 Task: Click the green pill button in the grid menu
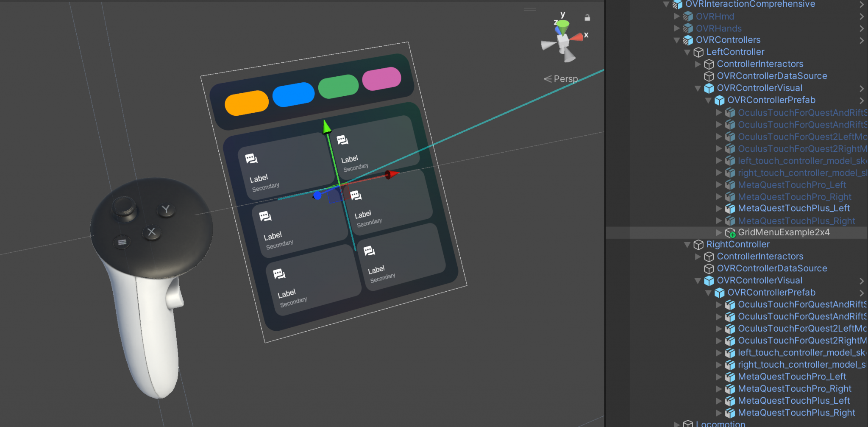338,86
